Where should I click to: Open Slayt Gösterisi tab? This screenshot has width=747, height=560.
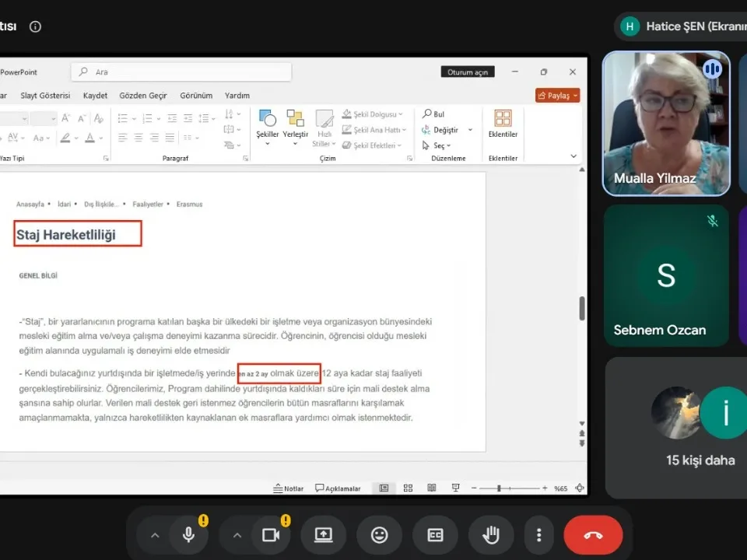45,95
